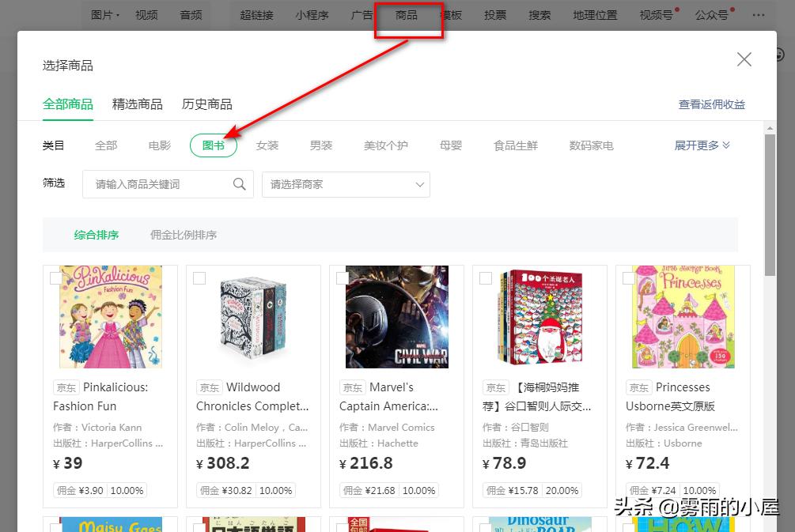Screen dimensions: 795x532
Task: Choose the 母婴 category filter
Action: click(x=451, y=145)
